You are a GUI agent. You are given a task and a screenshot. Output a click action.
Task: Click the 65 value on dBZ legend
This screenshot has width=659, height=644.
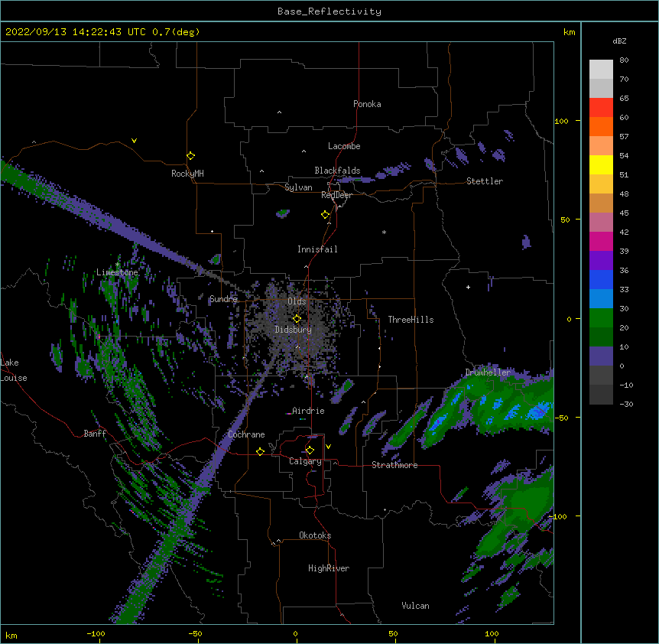pyautogui.click(x=624, y=99)
